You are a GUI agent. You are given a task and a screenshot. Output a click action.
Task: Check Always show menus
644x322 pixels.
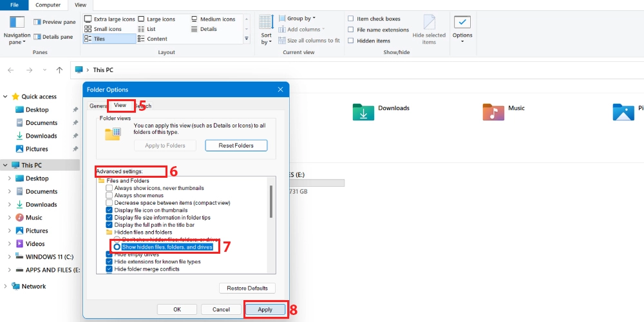click(109, 196)
